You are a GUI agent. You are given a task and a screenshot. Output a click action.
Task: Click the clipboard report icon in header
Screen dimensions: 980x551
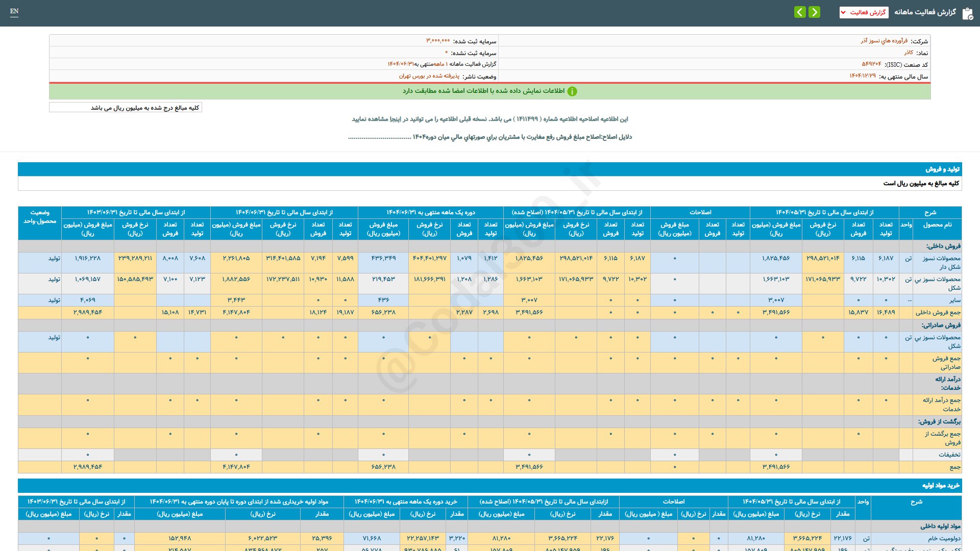(x=967, y=13)
